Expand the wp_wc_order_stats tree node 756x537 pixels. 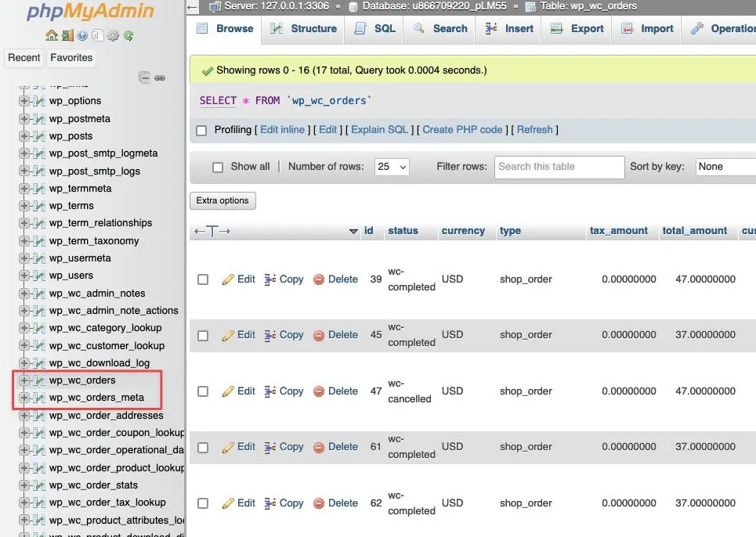tap(24, 485)
